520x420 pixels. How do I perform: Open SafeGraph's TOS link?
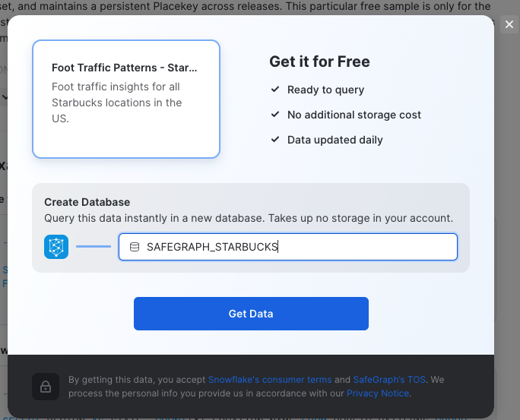click(390, 380)
